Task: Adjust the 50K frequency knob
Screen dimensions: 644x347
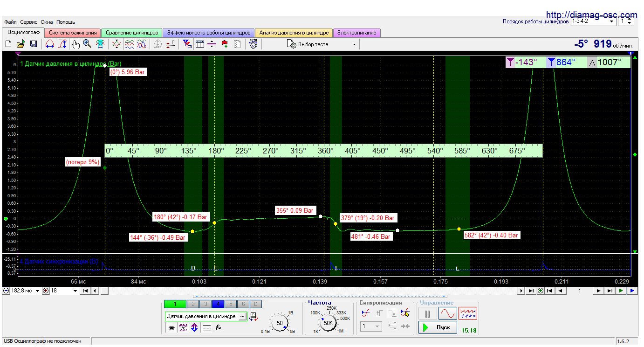Action: tap(328, 323)
